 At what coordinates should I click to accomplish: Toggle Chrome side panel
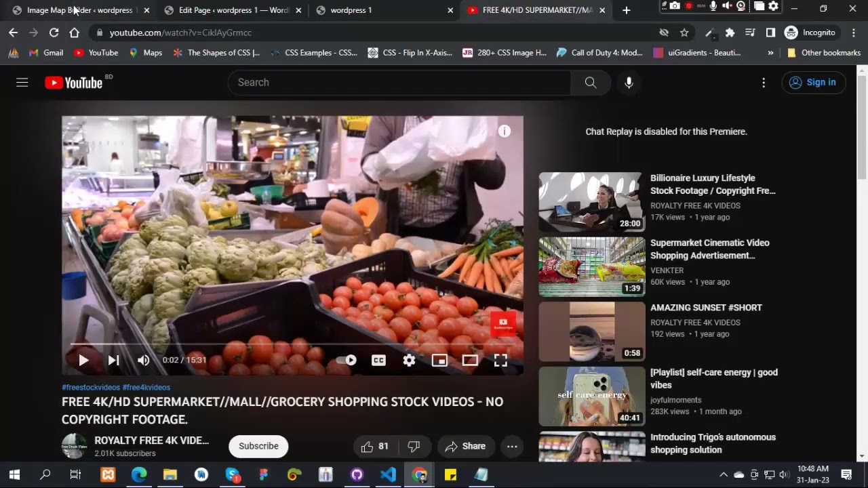point(770,33)
